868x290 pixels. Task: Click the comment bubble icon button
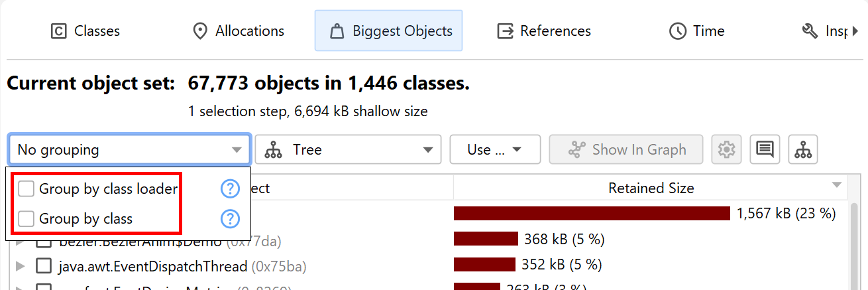point(765,149)
